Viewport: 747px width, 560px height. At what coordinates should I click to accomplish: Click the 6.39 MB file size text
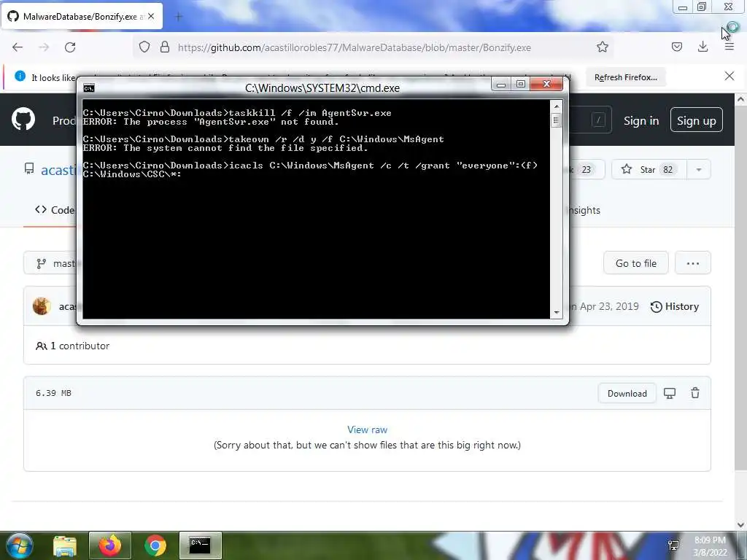(x=53, y=393)
